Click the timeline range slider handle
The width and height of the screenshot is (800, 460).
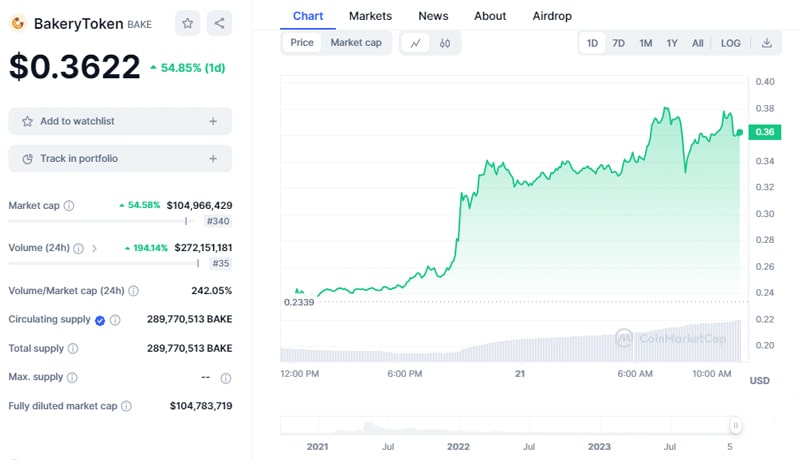coord(735,424)
